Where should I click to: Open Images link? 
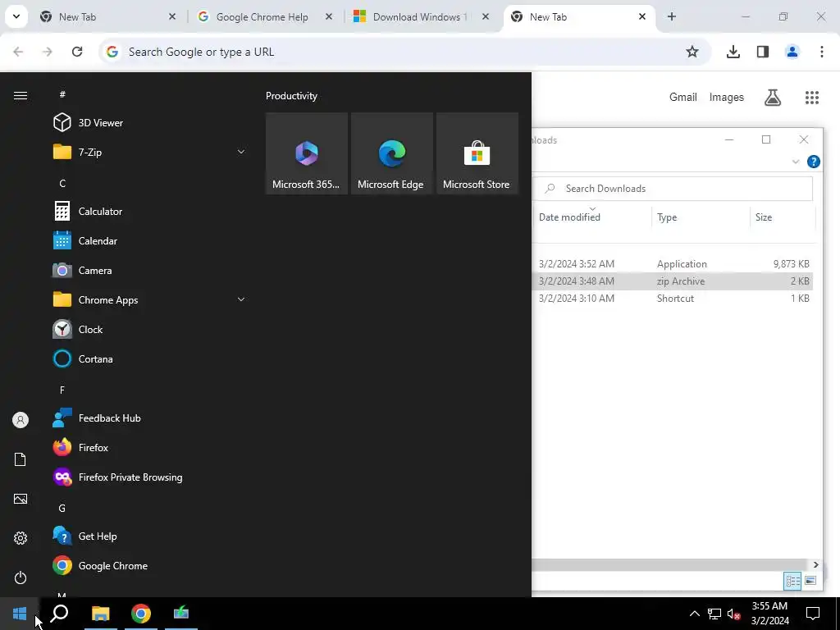point(727,97)
